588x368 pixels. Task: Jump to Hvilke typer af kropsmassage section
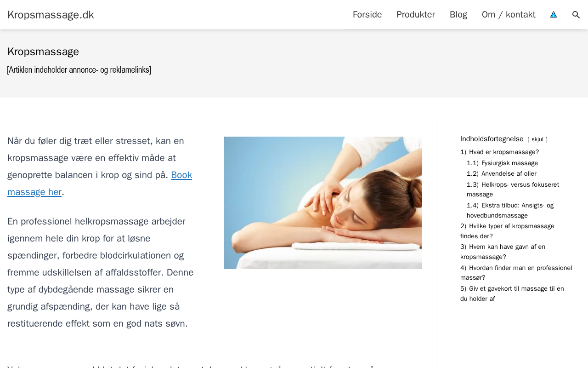click(507, 231)
